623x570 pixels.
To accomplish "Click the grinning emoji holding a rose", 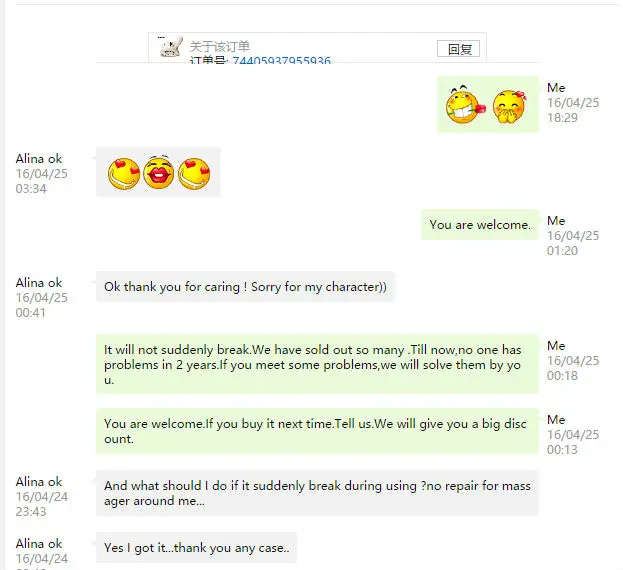I will click(465, 106).
